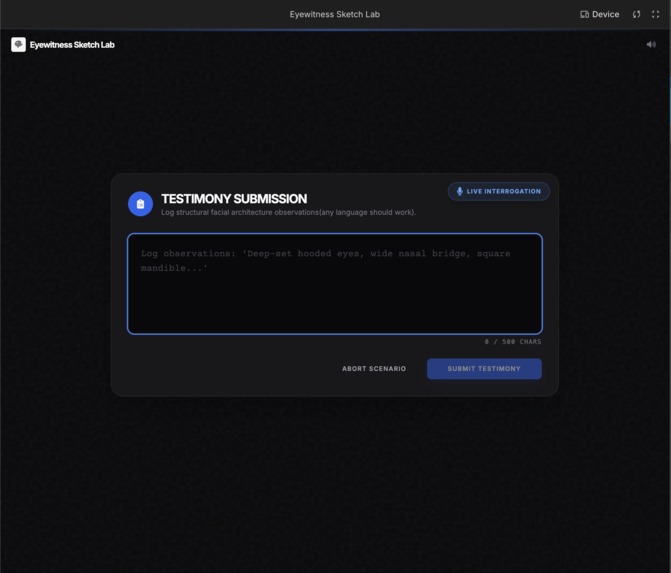The height and width of the screenshot is (573, 671).
Task: Click the '0 / 500 CHARS' counter
Action: 513,341
